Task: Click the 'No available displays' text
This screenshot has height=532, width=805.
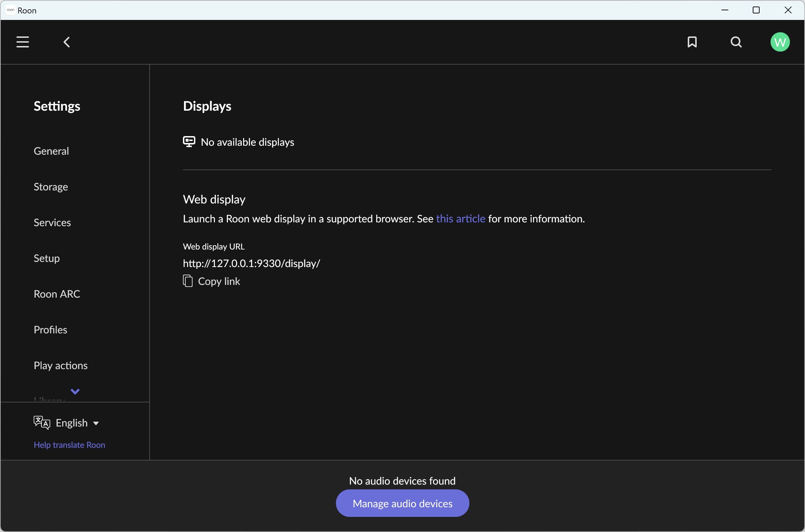Action: pyautogui.click(x=248, y=142)
